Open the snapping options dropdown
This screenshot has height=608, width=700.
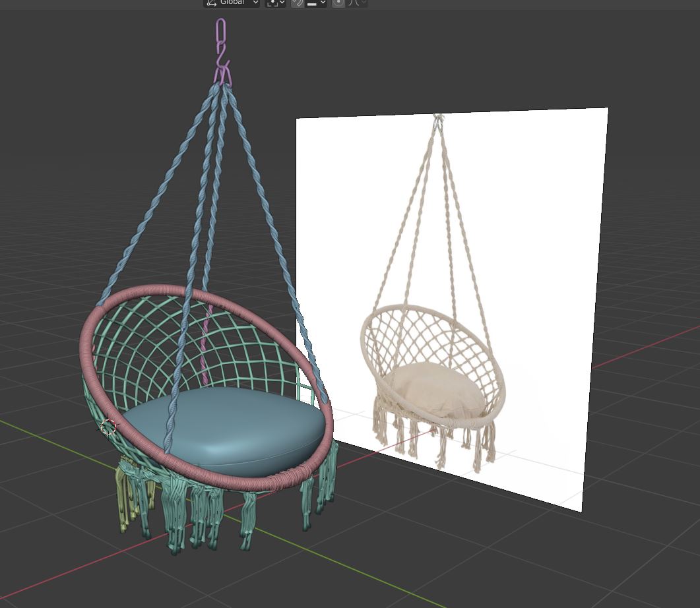pyautogui.click(x=323, y=3)
